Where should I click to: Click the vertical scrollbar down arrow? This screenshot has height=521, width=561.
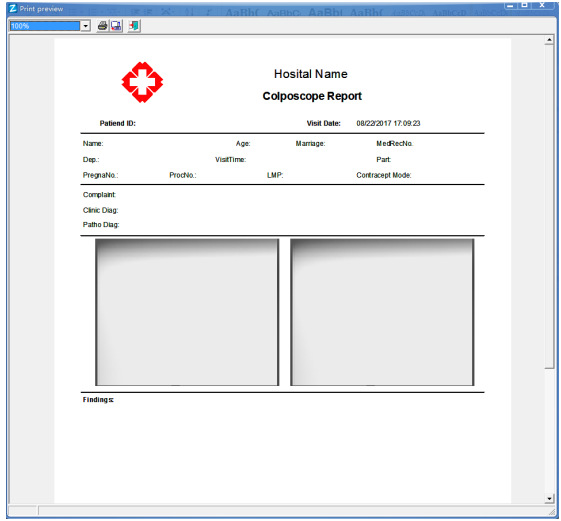click(549, 498)
